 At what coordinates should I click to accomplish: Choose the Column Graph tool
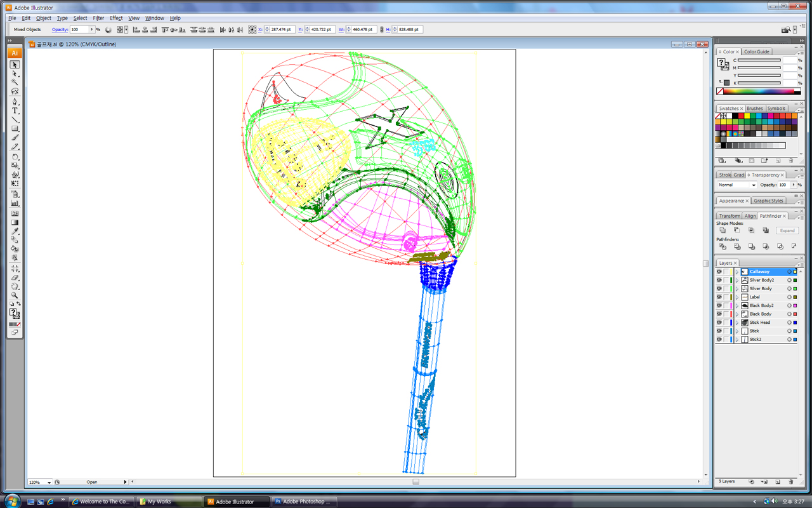15,203
